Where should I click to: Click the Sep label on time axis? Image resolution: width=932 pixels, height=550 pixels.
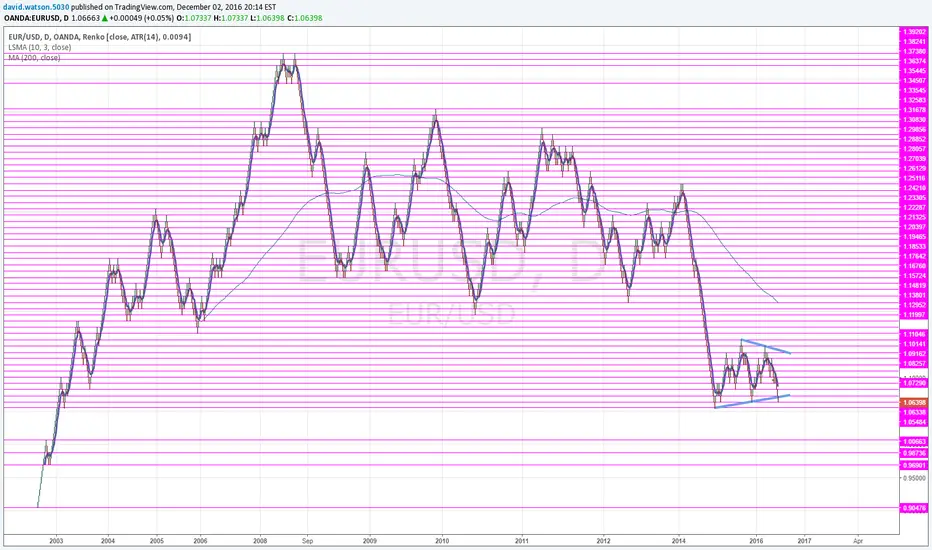coord(307,541)
